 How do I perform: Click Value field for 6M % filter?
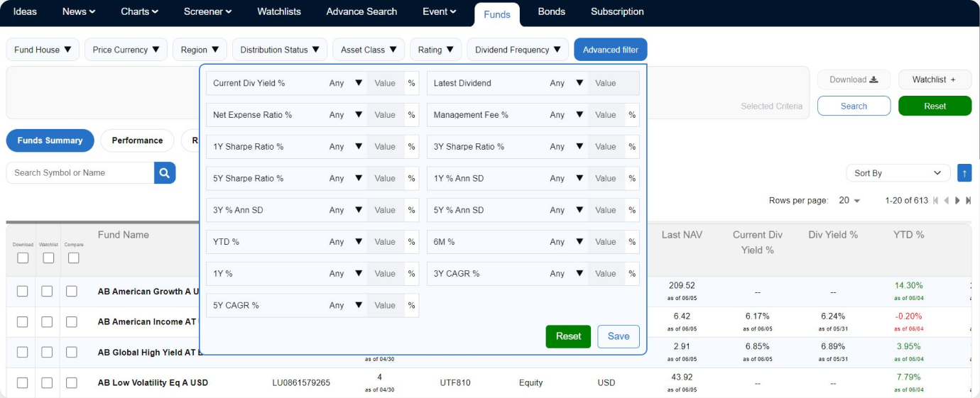[606, 242]
